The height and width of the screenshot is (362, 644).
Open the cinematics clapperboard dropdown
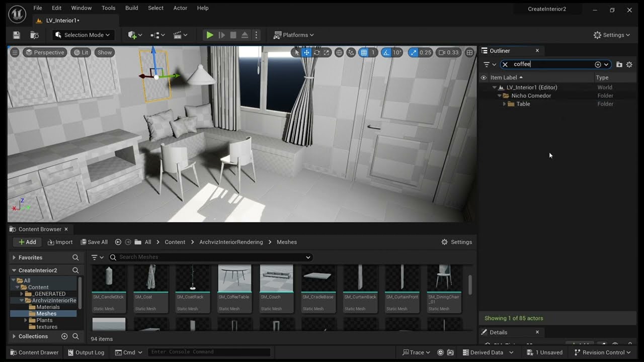pyautogui.click(x=180, y=35)
